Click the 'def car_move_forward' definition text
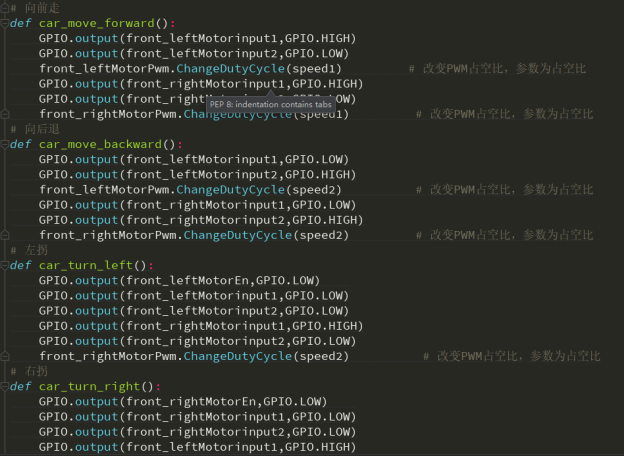The image size is (624, 456). [x=92, y=23]
